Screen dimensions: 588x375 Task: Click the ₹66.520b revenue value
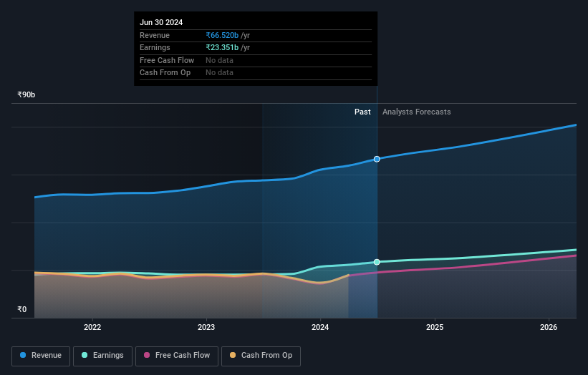click(x=222, y=35)
